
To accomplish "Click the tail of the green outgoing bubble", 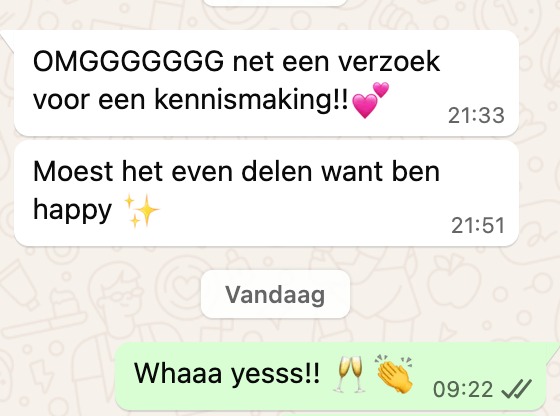I will tap(553, 350).
